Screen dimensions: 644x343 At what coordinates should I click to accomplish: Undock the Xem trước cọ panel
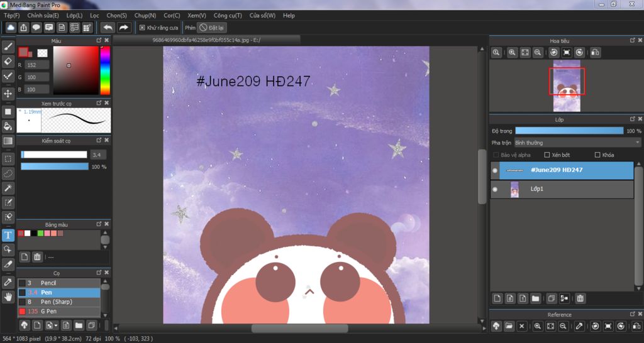click(x=99, y=103)
